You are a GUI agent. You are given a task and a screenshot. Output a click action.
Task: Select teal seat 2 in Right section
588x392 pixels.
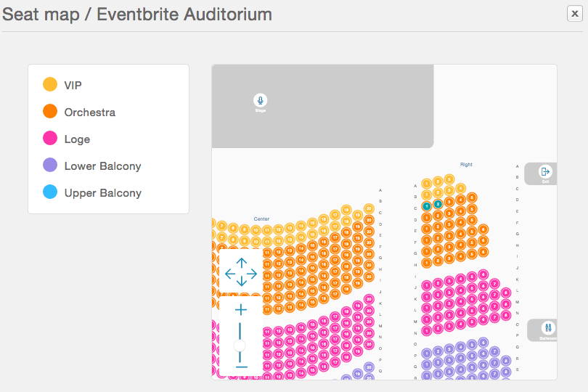(x=438, y=204)
